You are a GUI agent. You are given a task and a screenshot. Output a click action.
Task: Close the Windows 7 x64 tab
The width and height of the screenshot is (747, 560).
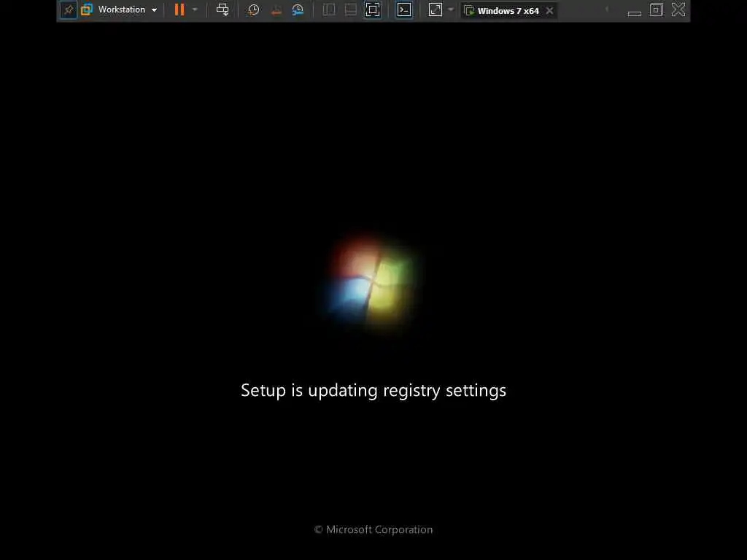click(x=550, y=10)
